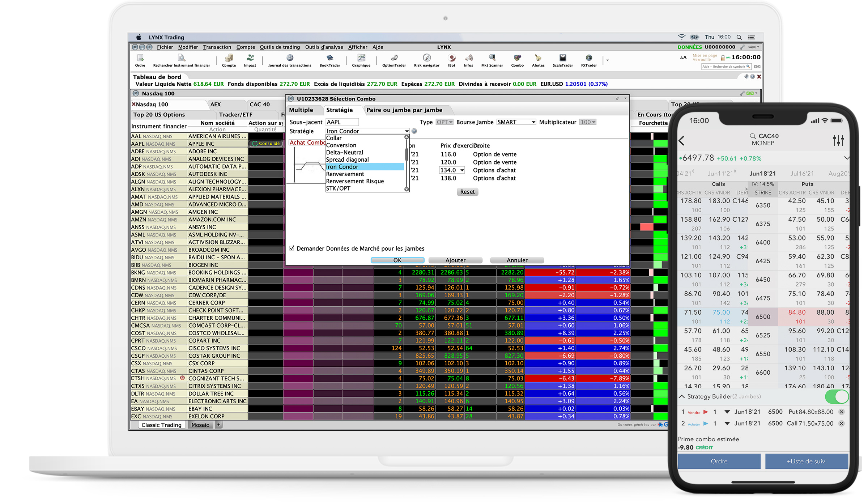
Task: Open the Transaction menu
Action: point(217,47)
